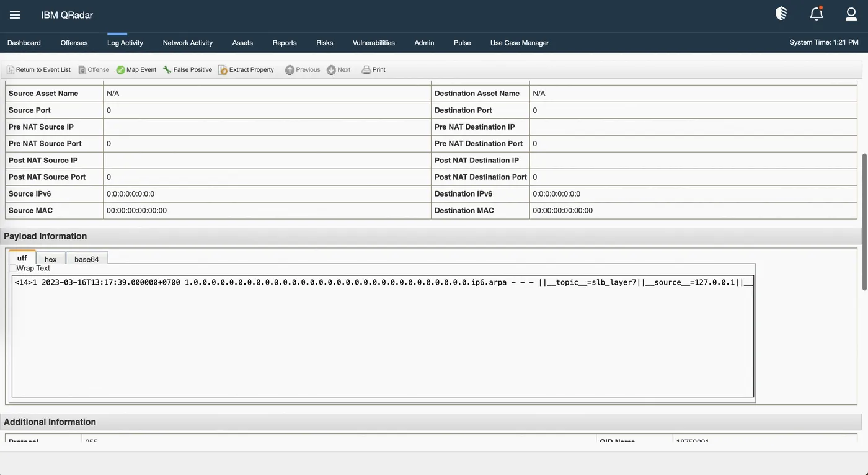Open the notifications bell
Image resolution: width=868 pixels, height=475 pixels.
pyautogui.click(x=817, y=14)
